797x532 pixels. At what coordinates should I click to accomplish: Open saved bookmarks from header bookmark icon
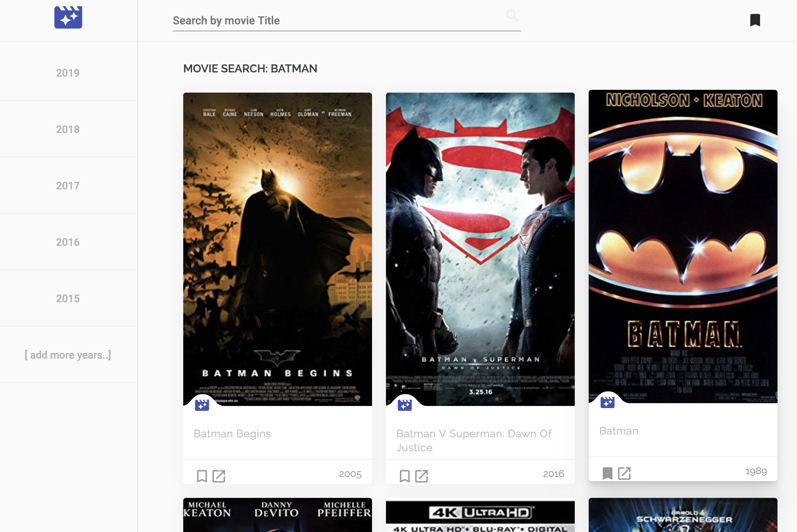[755, 20]
